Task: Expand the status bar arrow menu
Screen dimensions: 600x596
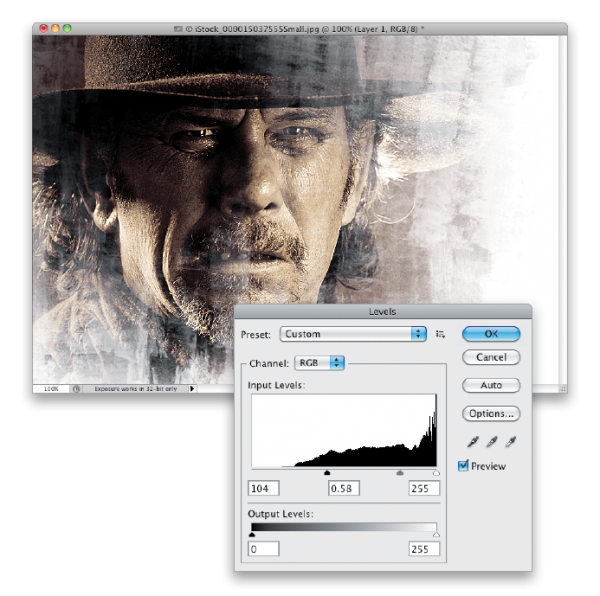Action: click(x=192, y=388)
